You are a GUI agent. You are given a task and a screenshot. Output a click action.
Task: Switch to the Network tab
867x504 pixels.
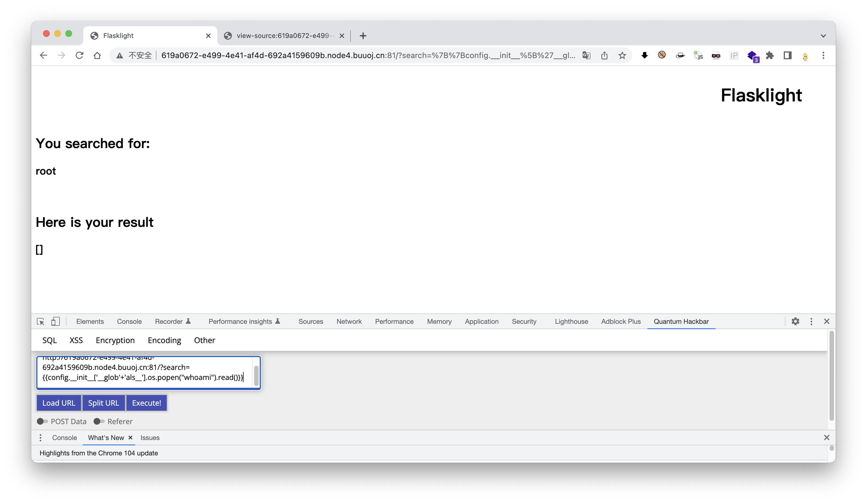pyautogui.click(x=349, y=321)
